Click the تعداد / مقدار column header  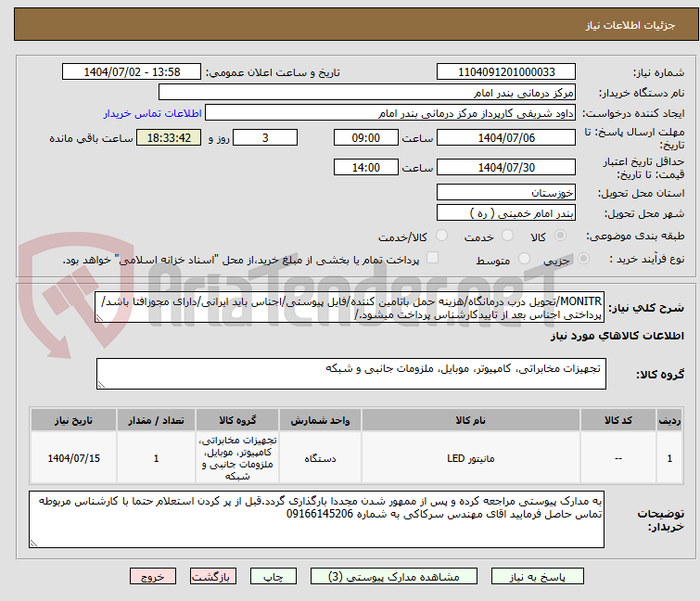[157, 420]
